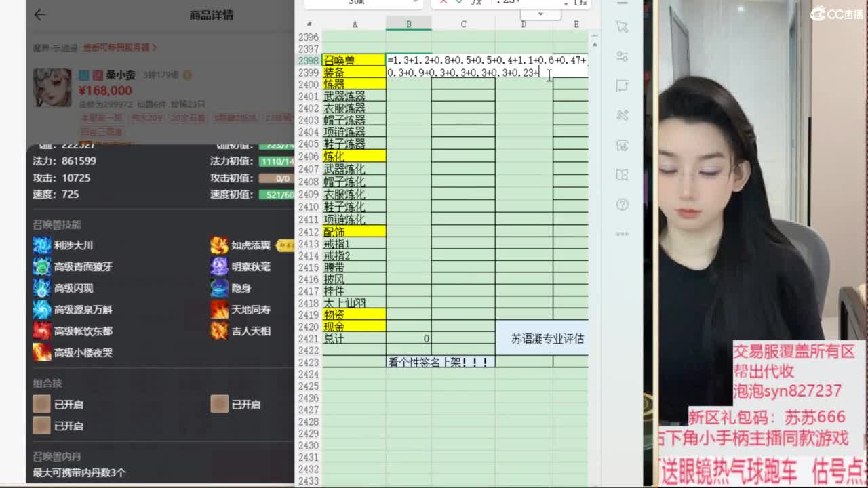868x488 pixels.
Task: Show more sidebar options via the ellipsis
Action: coord(622,235)
